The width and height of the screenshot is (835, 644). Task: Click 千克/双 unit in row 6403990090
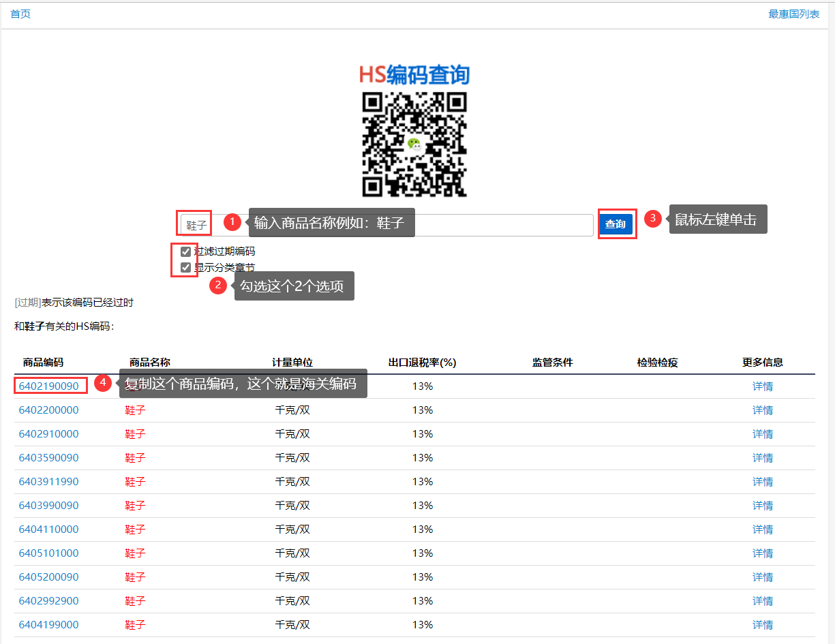click(292, 506)
